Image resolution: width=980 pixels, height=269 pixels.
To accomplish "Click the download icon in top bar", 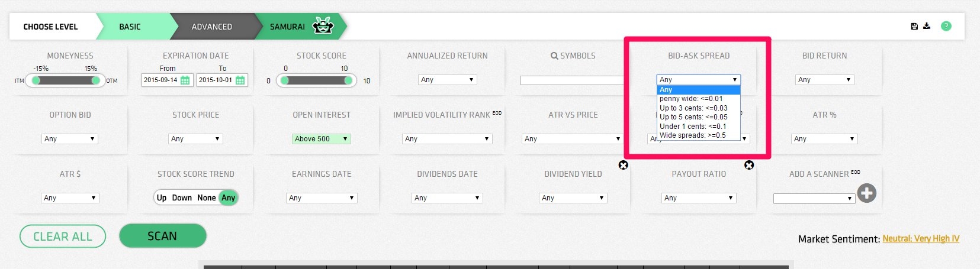I will [927, 26].
